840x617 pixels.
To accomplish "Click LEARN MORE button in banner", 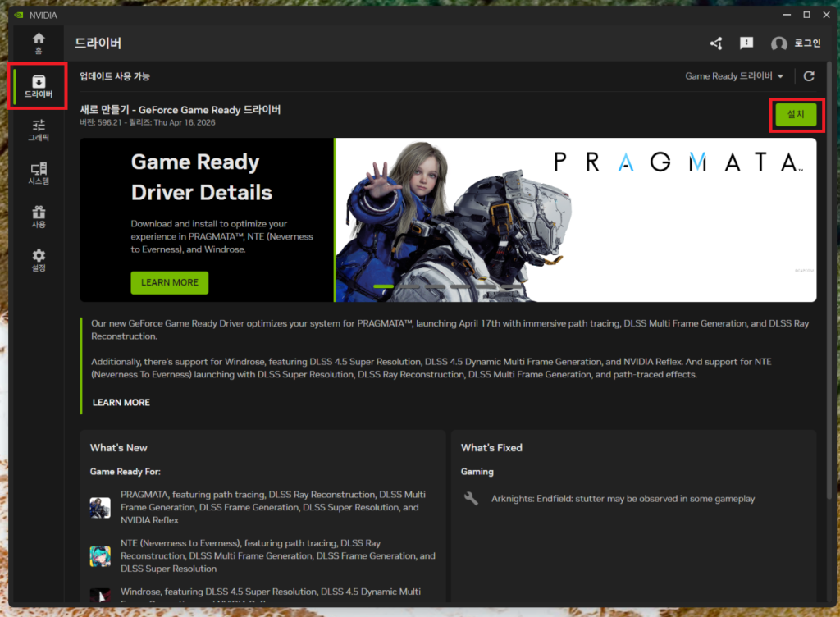I will coord(169,282).
